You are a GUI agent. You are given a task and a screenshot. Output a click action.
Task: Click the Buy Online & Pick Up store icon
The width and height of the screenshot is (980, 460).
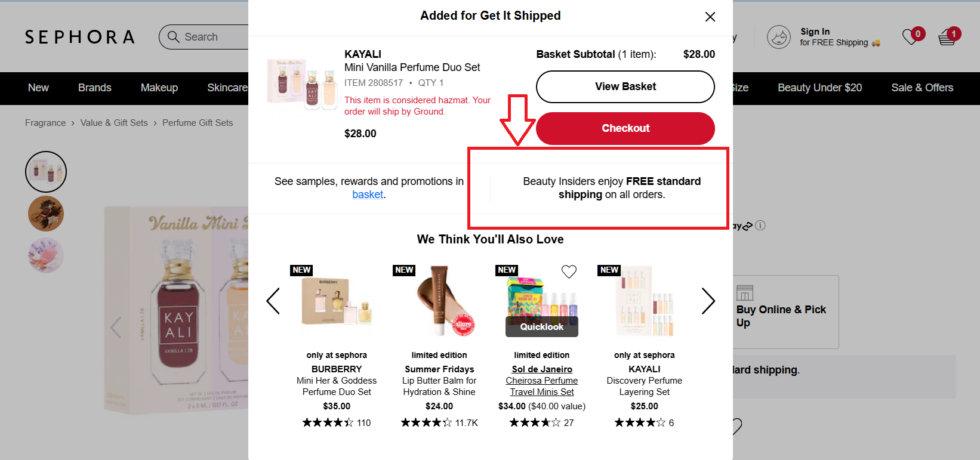tap(744, 293)
